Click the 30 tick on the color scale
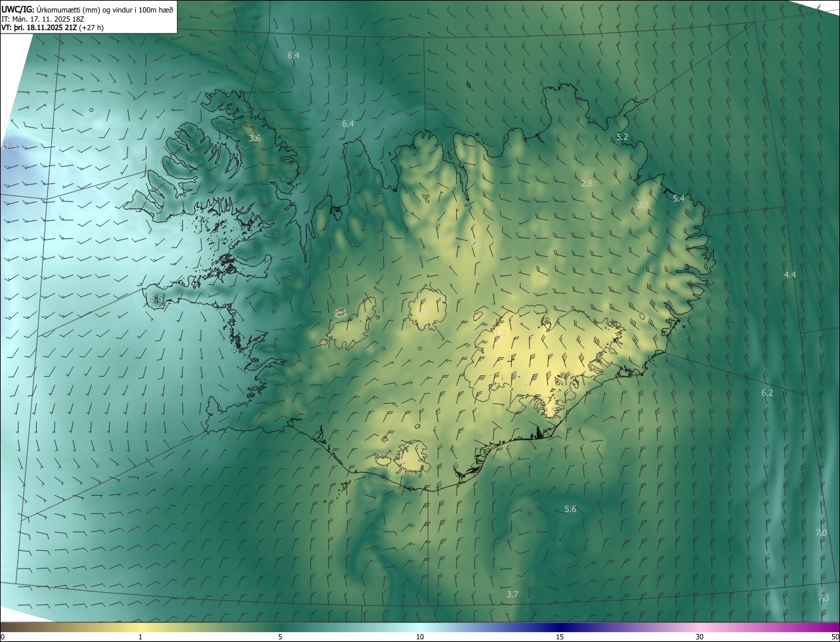 [700, 637]
